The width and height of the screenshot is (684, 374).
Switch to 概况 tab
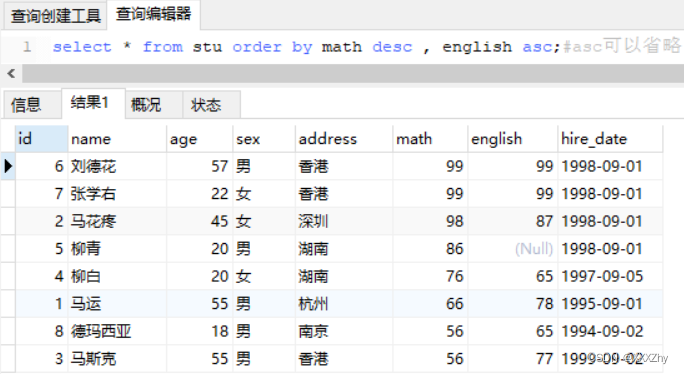coord(154,105)
